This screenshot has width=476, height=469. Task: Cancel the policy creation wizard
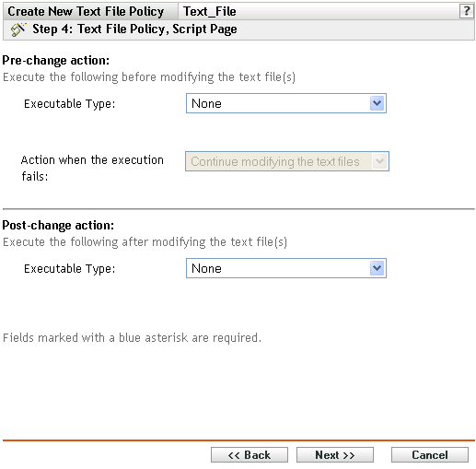coord(430,455)
